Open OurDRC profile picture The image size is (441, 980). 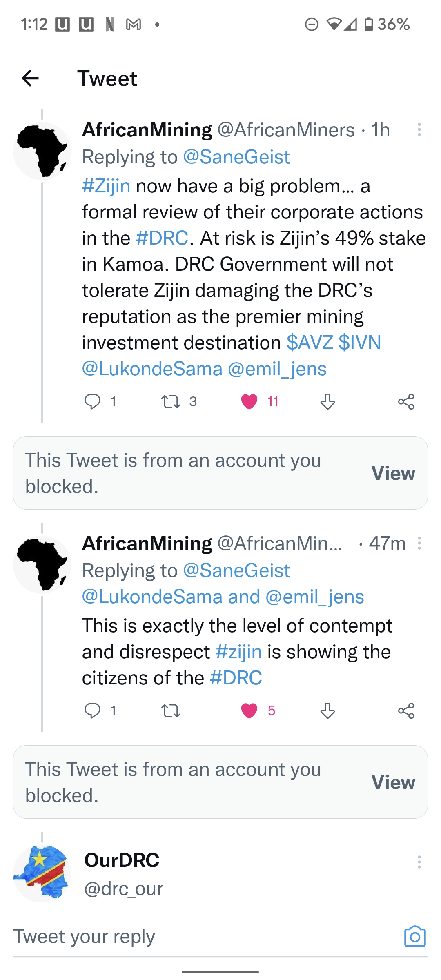(42, 873)
